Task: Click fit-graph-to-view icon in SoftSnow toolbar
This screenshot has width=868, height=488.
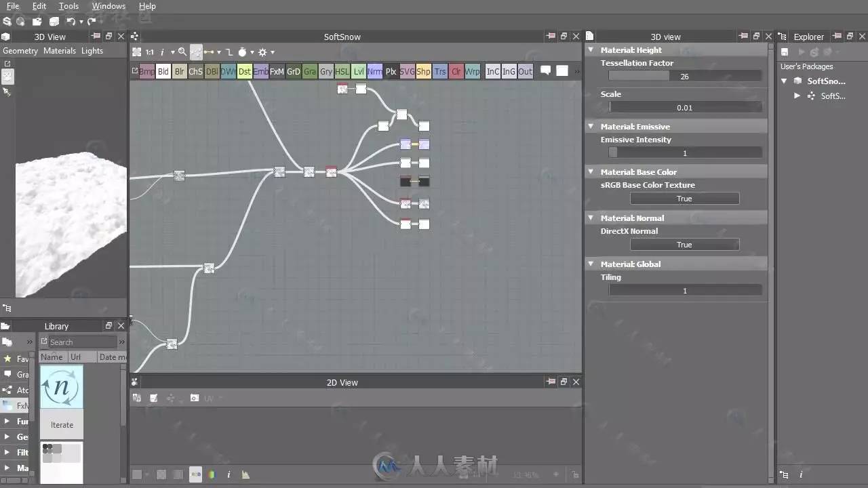Action: [136, 52]
